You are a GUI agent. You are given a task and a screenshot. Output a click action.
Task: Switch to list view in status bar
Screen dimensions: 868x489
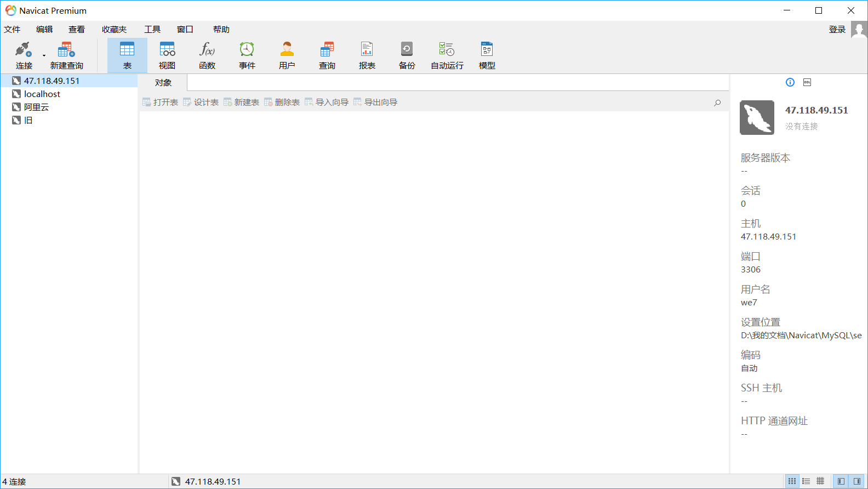[x=806, y=481]
